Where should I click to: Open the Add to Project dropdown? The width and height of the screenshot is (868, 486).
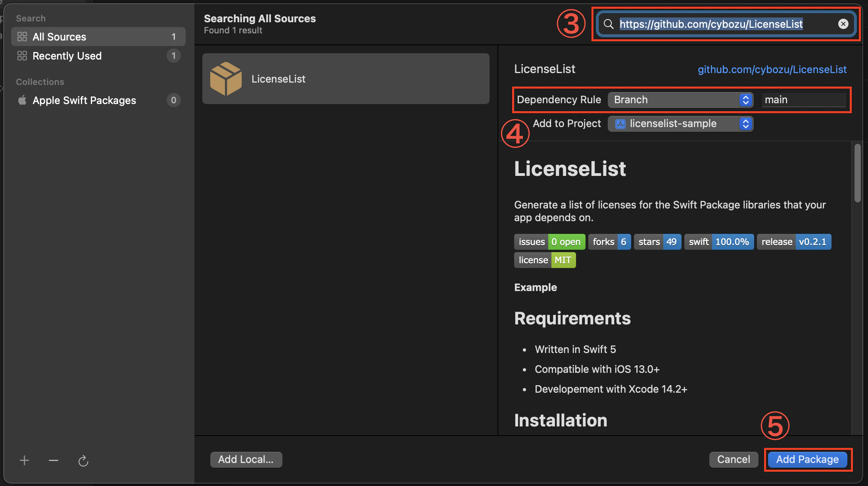680,124
